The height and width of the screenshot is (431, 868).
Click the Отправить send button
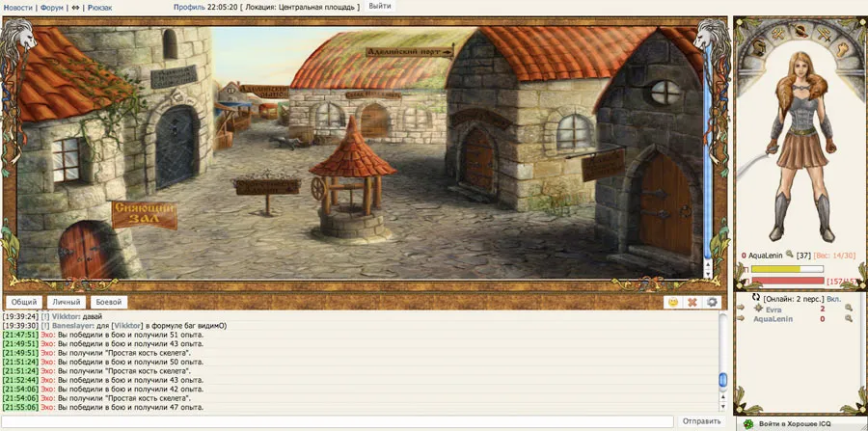[x=701, y=421]
